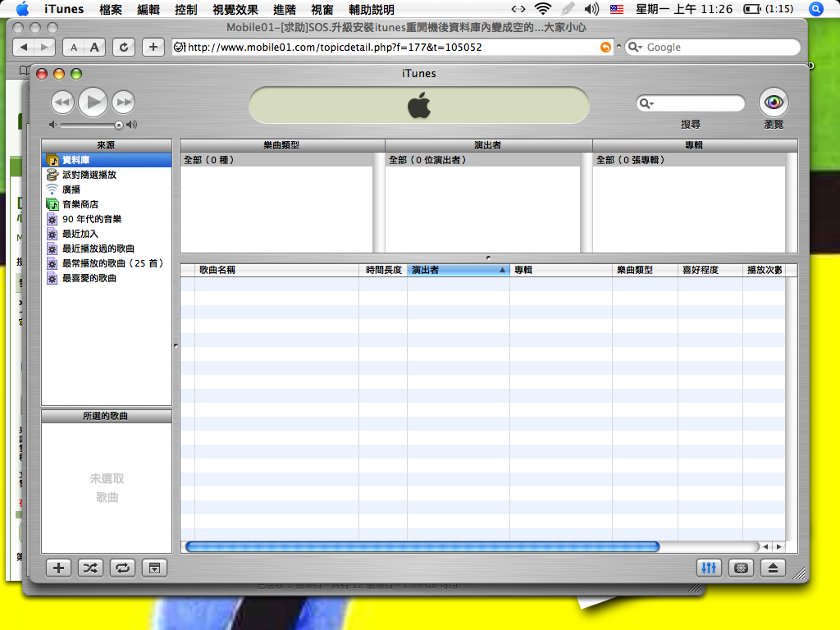Image resolution: width=840 pixels, height=630 pixels.
Task: Click the scroll left arrow in song list
Action: pyautogui.click(x=765, y=546)
